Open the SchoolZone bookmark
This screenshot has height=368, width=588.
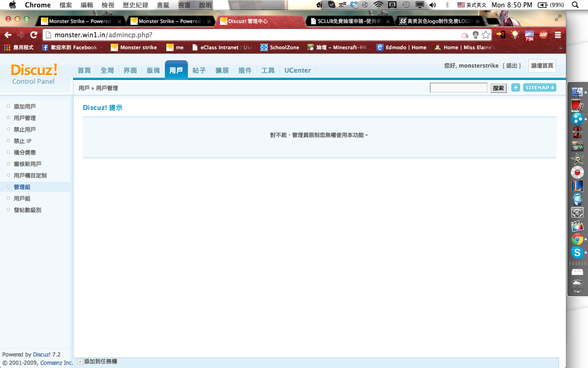click(279, 47)
